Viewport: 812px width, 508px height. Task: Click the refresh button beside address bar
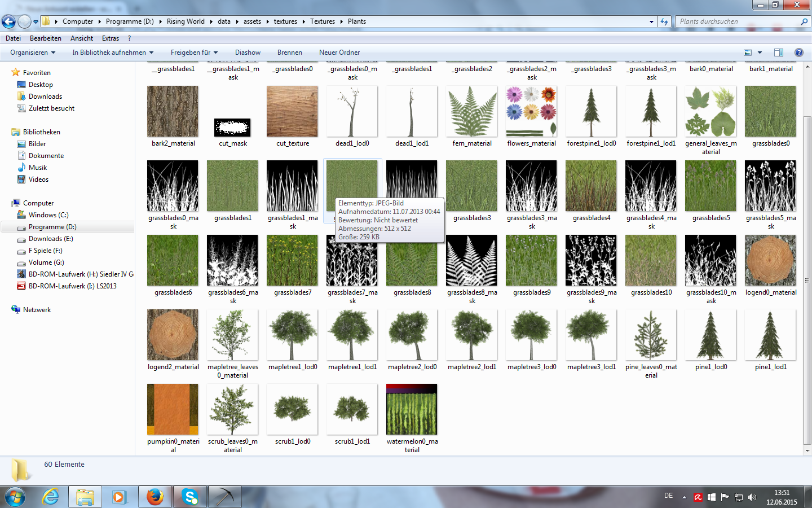click(x=664, y=21)
